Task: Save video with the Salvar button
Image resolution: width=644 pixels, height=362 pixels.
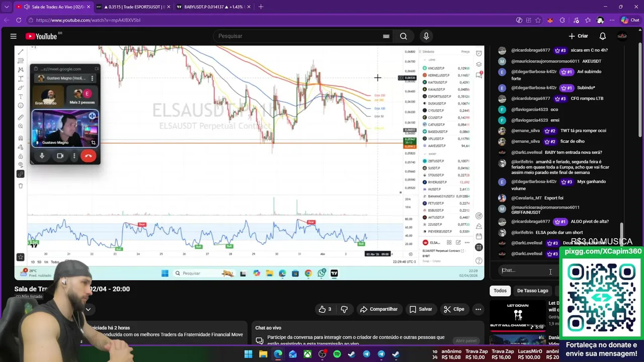Action: point(421,309)
